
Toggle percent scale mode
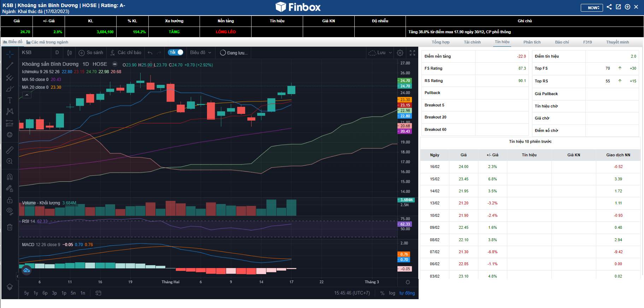pos(382,293)
